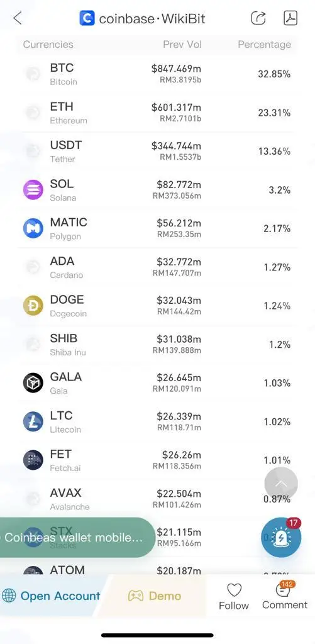
Task: Sort by the Prev Vol column header
Action: 182,45
